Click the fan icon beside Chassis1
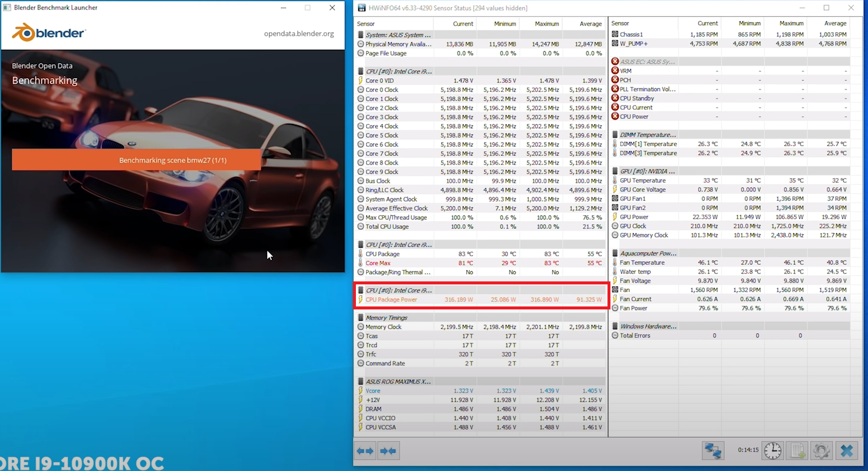 point(615,35)
